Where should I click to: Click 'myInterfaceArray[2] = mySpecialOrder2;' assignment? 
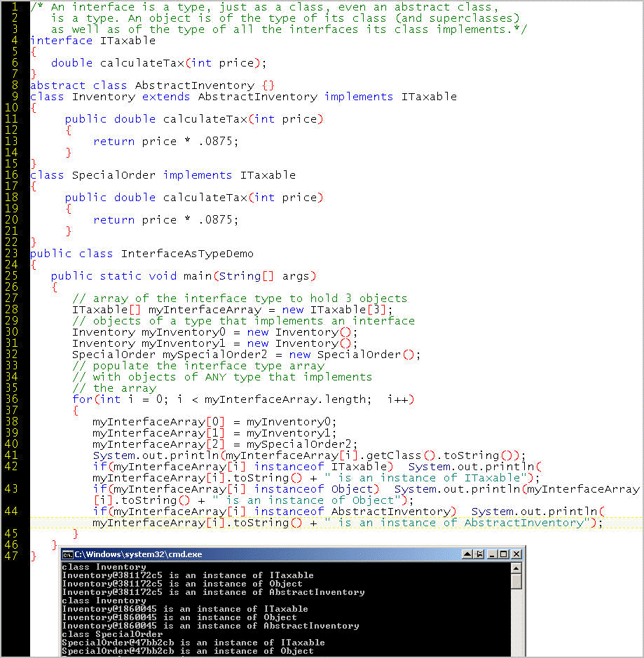[x=225, y=444]
